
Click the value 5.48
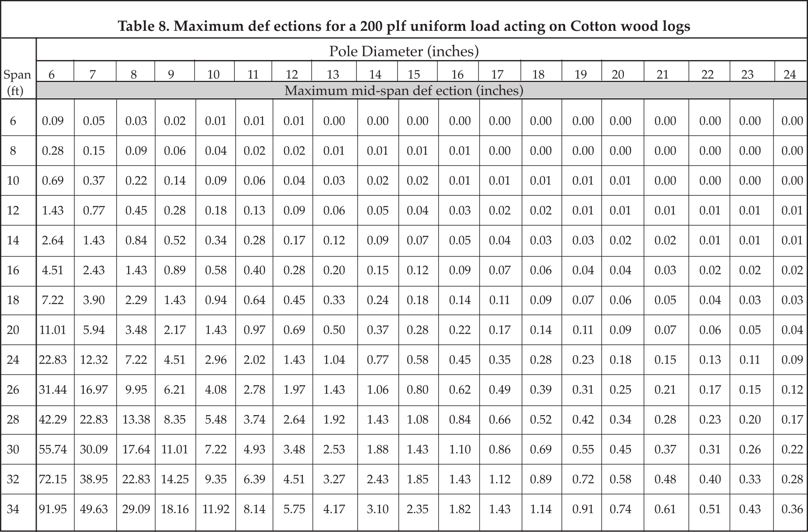[x=216, y=420]
